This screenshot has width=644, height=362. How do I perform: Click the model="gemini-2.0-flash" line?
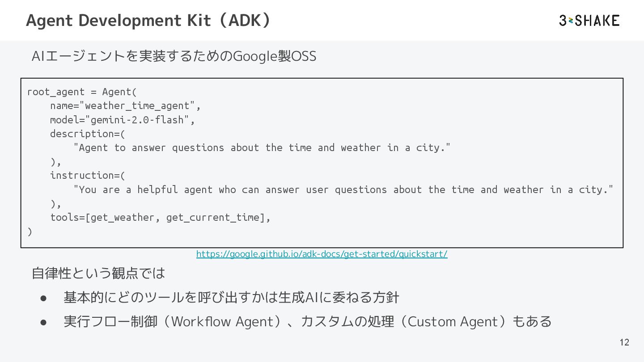122,120
